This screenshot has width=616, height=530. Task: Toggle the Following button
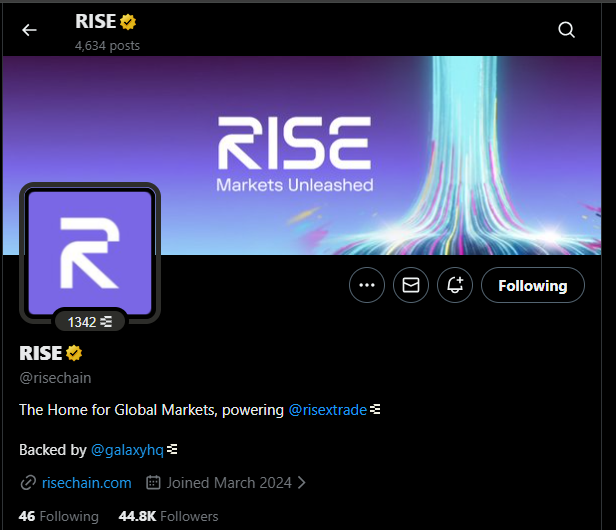pyautogui.click(x=533, y=285)
